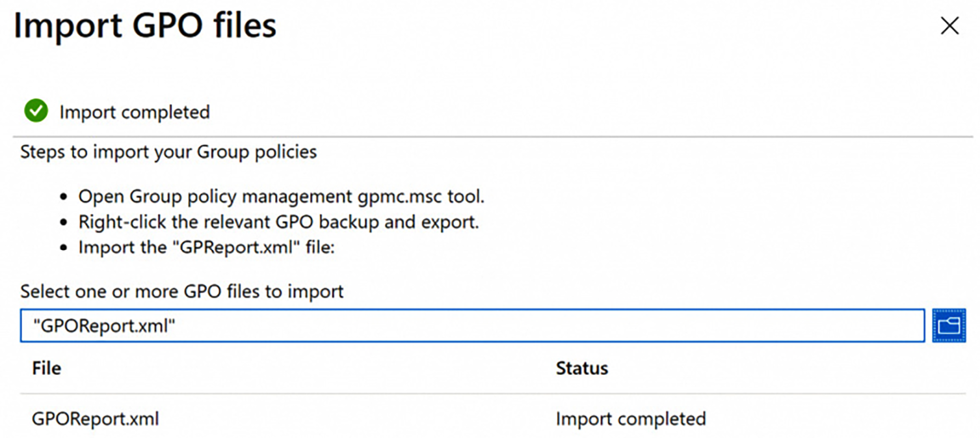This screenshot has height=438, width=980.
Task: Click Steps to import your Group policies
Action: 168,152
